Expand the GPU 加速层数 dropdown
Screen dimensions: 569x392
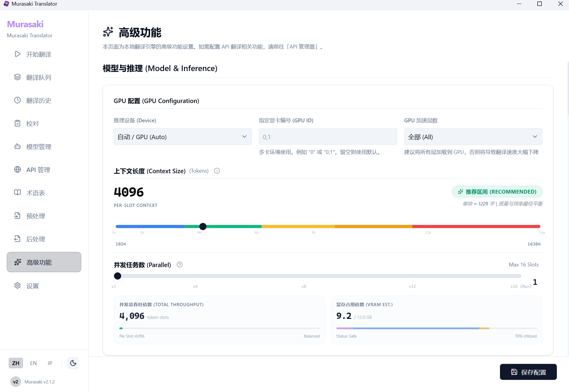[473, 137]
